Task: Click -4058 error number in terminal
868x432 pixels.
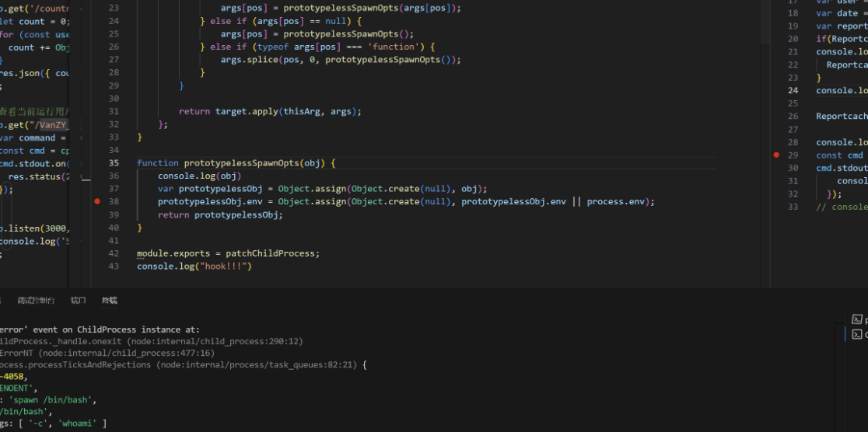Action: [12, 376]
